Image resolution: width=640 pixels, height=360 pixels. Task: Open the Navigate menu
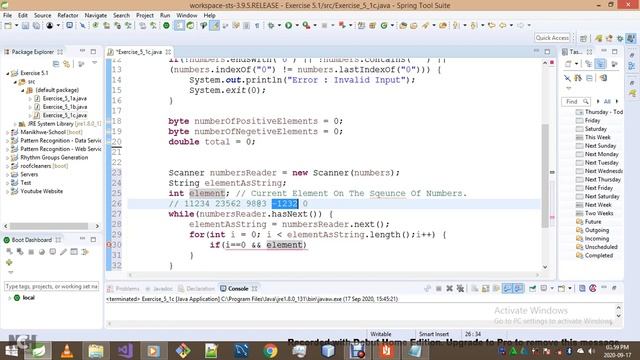pos(96,15)
